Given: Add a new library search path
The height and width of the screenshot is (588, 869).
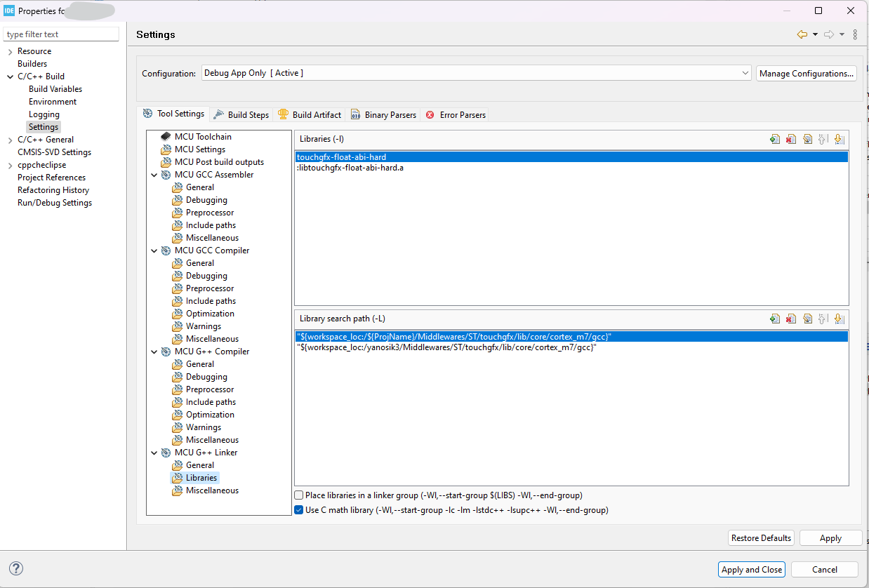Looking at the screenshot, I should 775,318.
